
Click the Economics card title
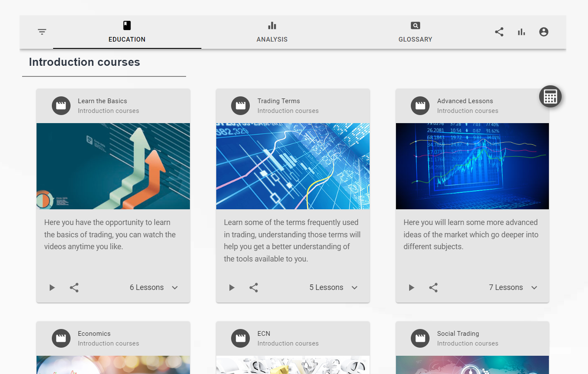pyautogui.click(x=94, y=334)
